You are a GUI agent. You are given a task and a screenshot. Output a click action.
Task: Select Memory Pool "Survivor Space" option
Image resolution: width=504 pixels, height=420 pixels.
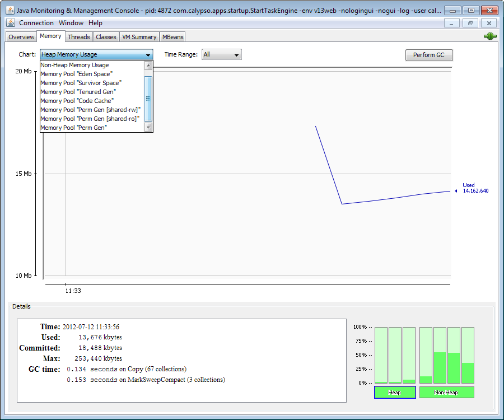pos(92,83)
